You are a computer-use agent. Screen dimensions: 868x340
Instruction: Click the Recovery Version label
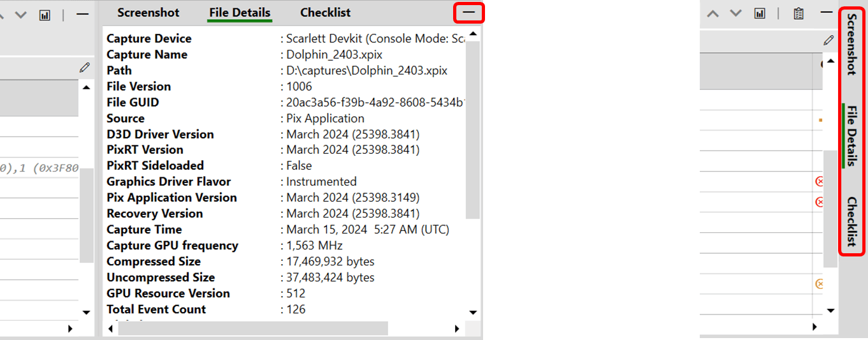pyautogui.click(x=155, y=214)
